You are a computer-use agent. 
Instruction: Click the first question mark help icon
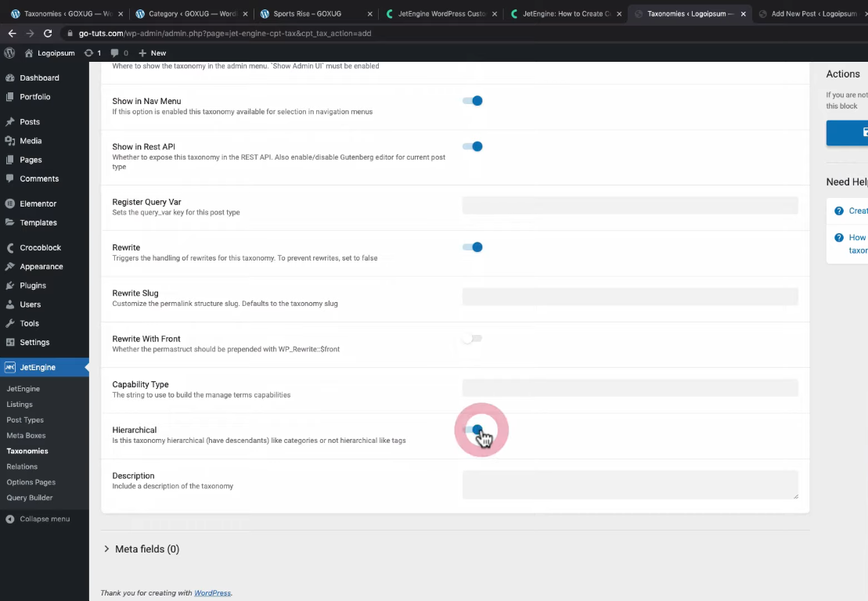pyautogui.click(x=839, y=211)
